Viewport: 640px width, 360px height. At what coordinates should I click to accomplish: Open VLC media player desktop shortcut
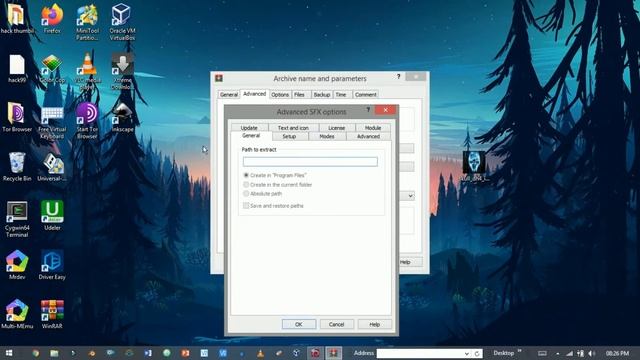(87, 71)
